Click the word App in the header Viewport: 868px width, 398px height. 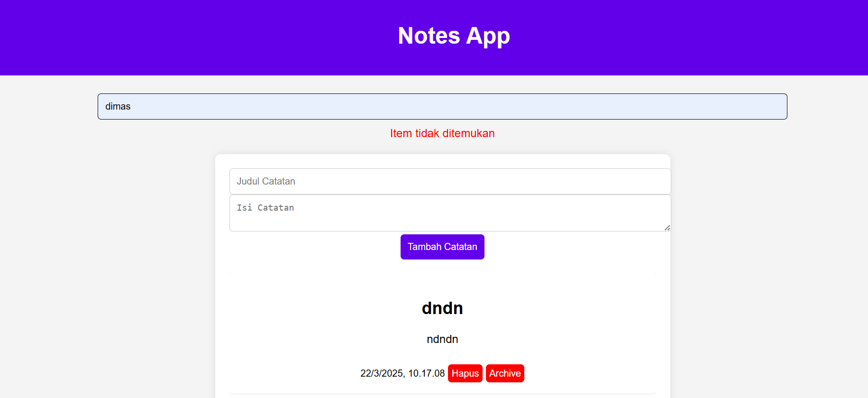(488, 36)
